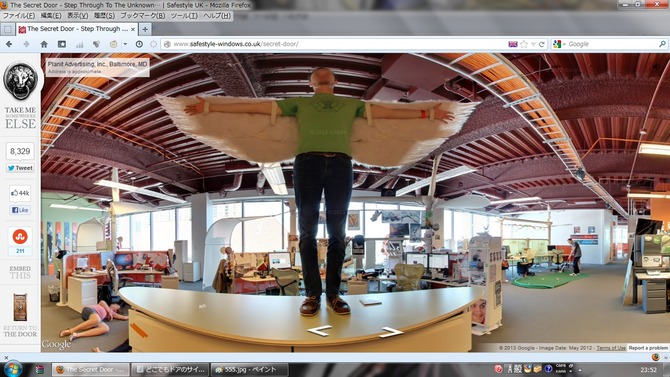Click the lion door knocker logo
The width and height of the screenshot is (670, 377).
pyautogui.click(x=21, y=81)
